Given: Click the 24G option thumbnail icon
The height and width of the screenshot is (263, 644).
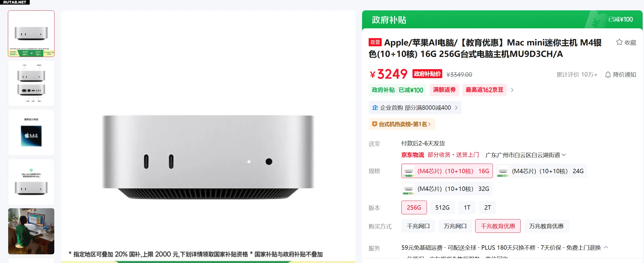Looking at the screenshot, I should click(x=503, y=171).
